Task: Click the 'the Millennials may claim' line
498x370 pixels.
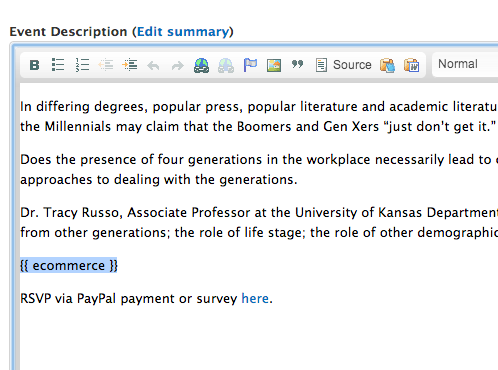Action: (259, 127)
